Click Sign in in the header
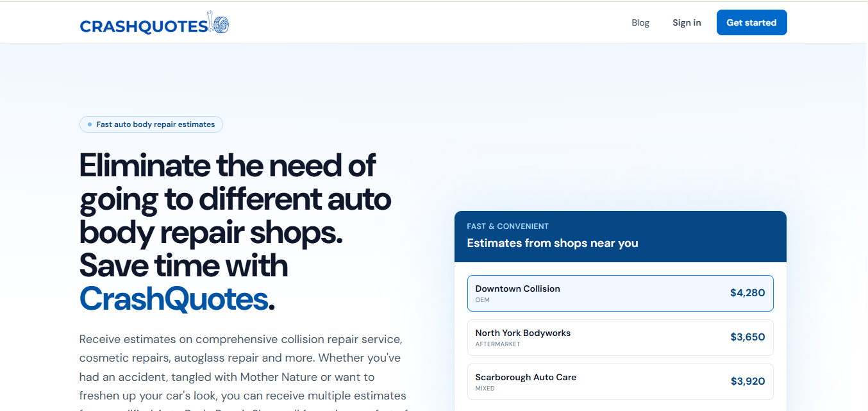Image resolution: width=868 pixels, height=411 pixels. [x=687, y=22]
